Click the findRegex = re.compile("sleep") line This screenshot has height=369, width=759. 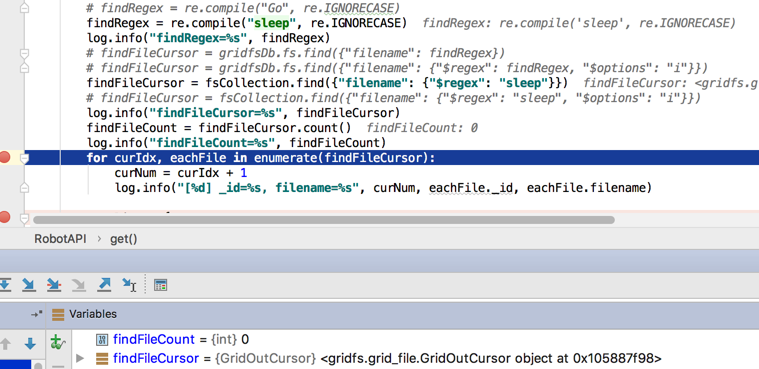click(246, 23)
